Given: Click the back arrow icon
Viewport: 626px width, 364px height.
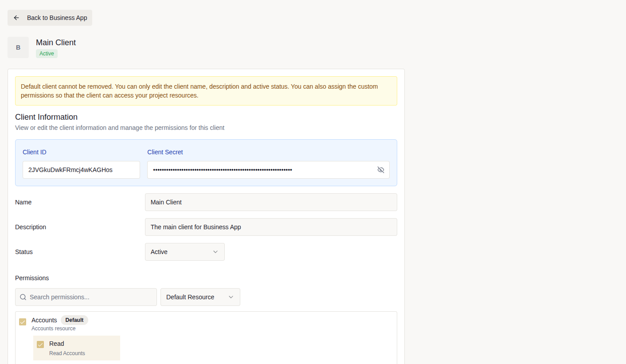Looking at the screenshot, I should click(x=16, y=18).
